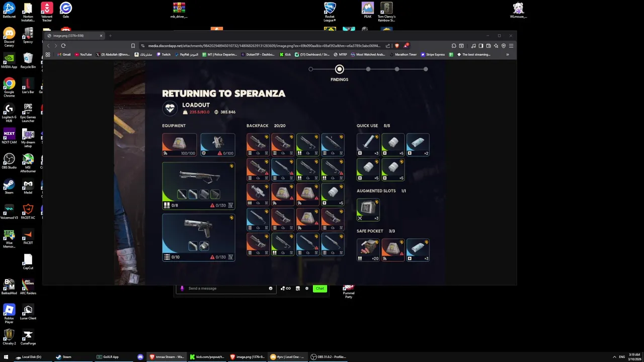Open the browser extensions puzzle icon

point(454,46)
